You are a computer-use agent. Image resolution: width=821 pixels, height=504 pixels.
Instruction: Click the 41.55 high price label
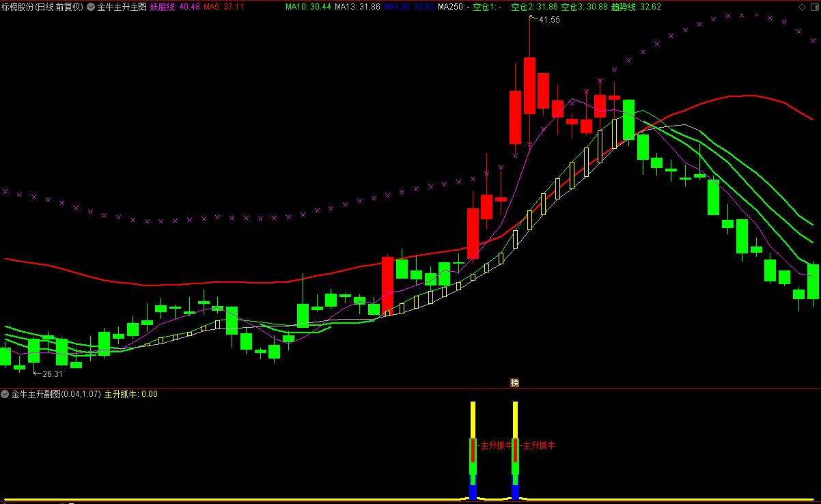(548, 20)
